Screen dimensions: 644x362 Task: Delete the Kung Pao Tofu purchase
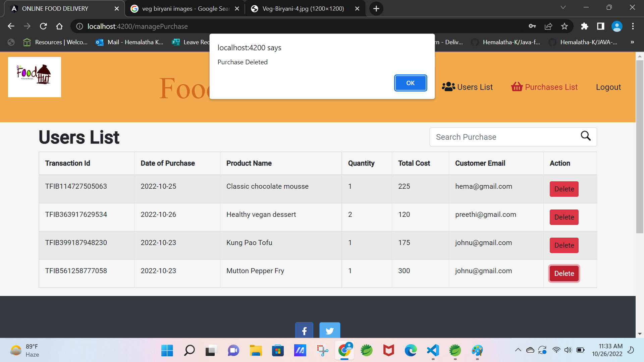[564, 245]
